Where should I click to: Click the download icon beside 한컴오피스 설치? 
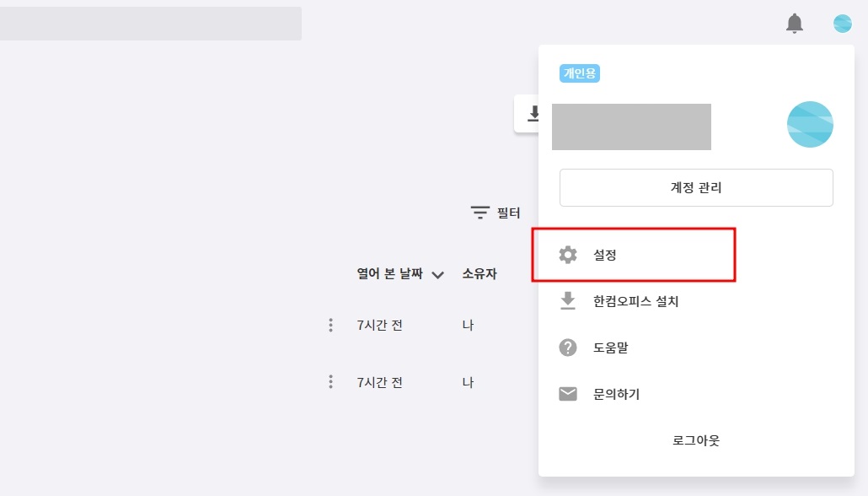tap(567, 301)
